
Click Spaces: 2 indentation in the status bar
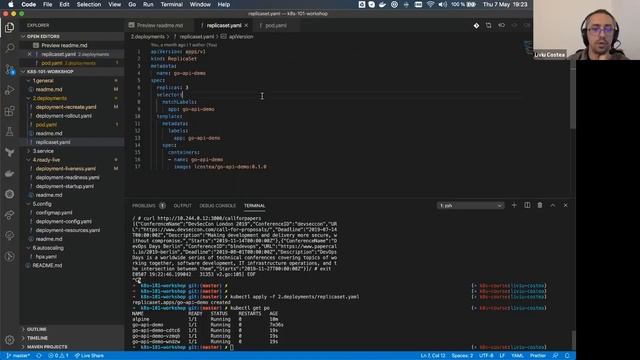(x=462, y=356)
